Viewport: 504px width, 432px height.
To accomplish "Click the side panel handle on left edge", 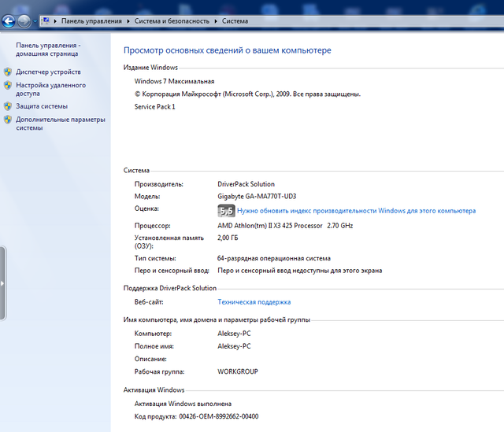I will (x=3, y=283).
